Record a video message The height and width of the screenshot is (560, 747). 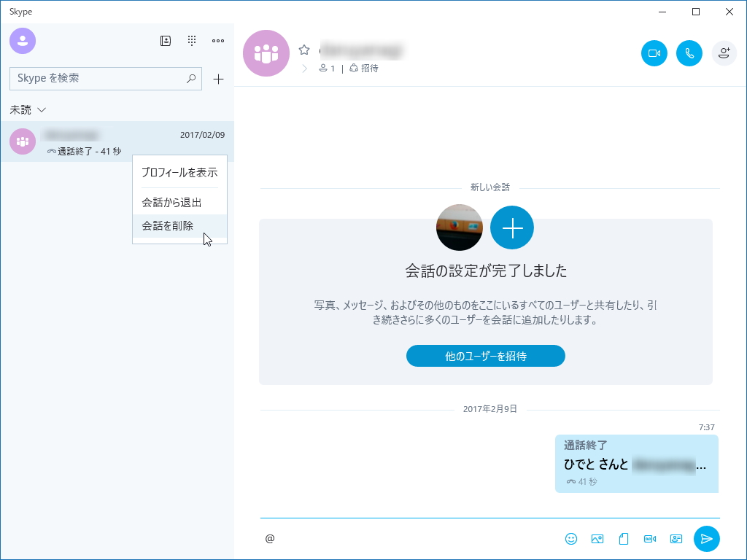tap(649, 538)
